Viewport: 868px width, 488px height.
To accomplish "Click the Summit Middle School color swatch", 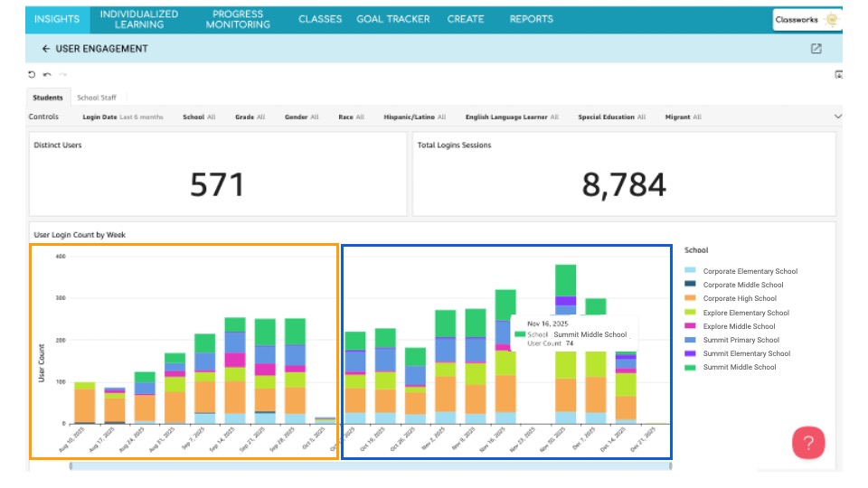I will 691,367.
